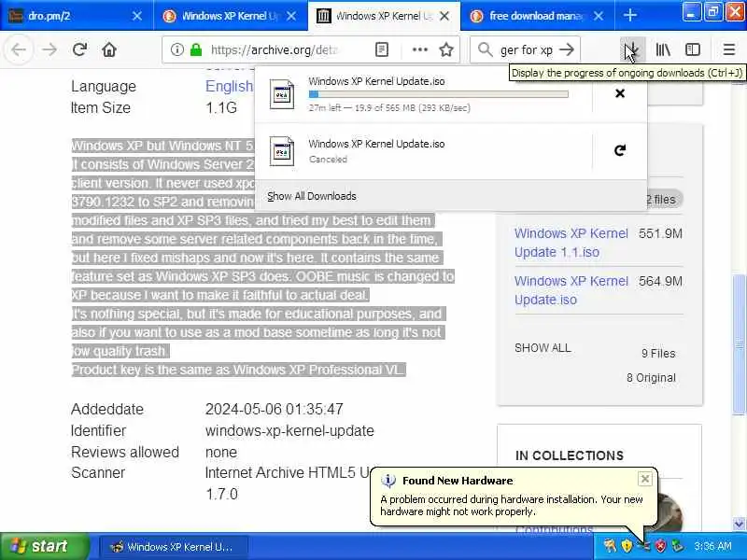Click the downloading ISO file icon

click(282, 94)
